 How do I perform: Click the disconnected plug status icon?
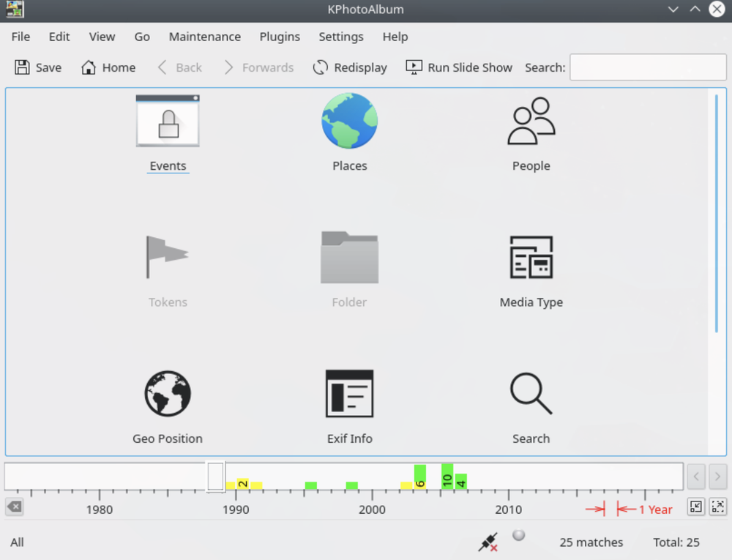click(488, 542)
